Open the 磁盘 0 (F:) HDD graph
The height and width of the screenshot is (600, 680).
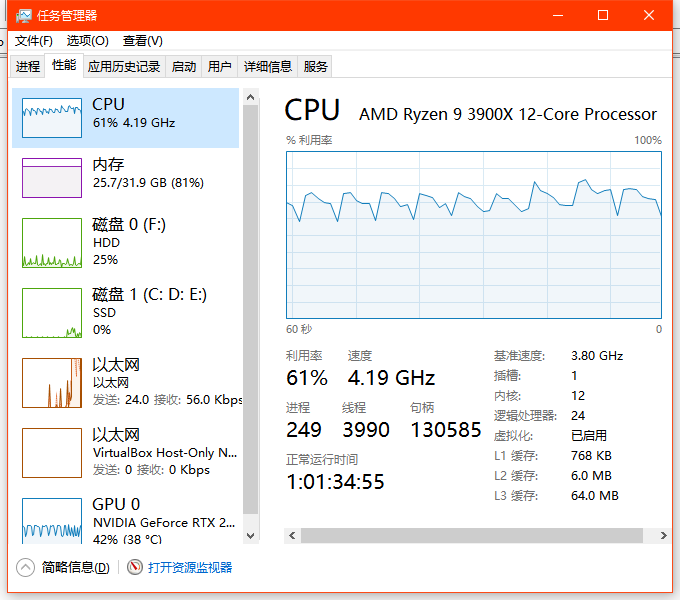click(52, 243)
